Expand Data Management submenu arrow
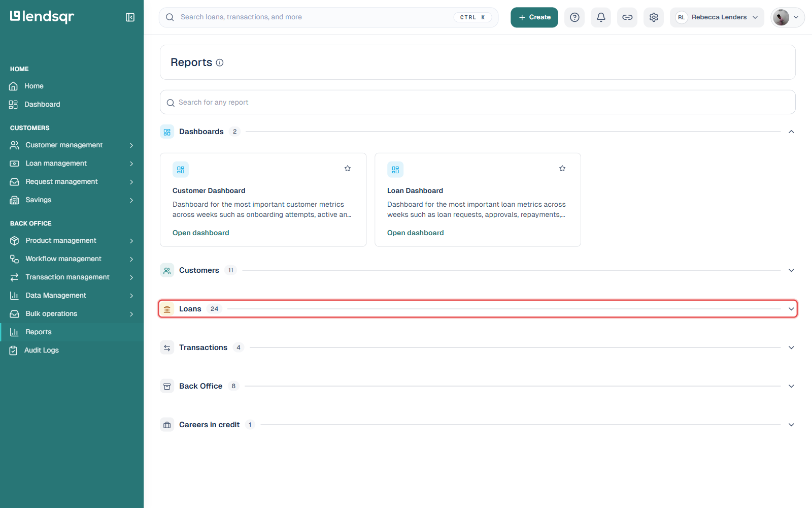Screen dimensions: 812x508 coord(131,296)
